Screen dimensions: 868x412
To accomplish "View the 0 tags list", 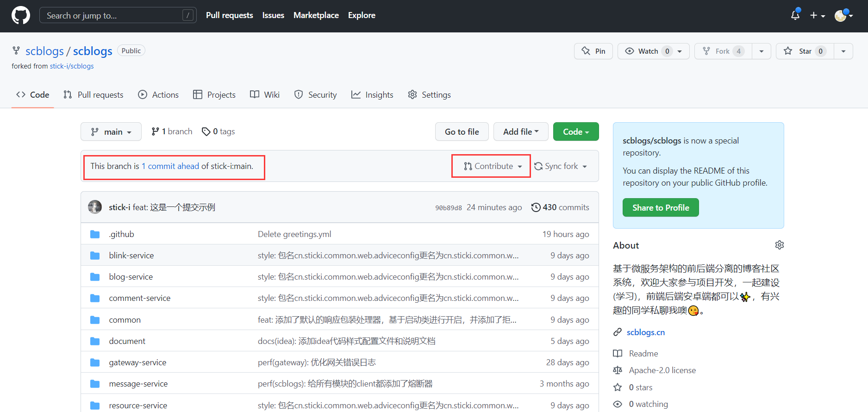I will [x=219, y=131].
